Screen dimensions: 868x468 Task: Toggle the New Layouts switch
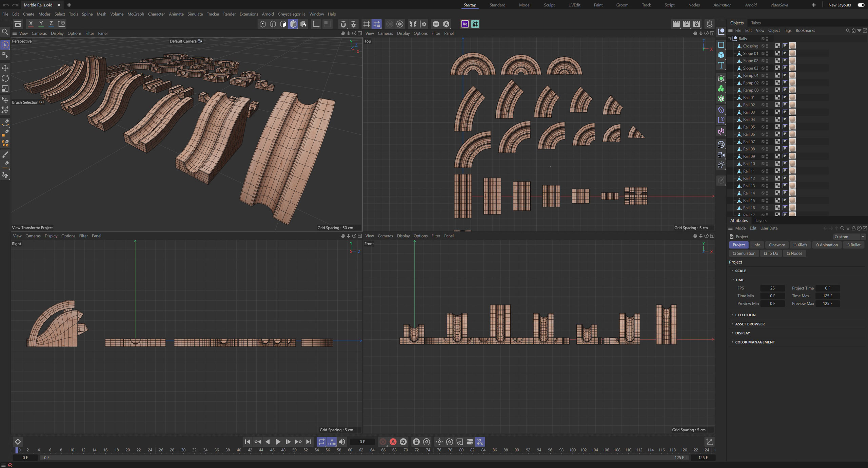[x=861, y=5]
